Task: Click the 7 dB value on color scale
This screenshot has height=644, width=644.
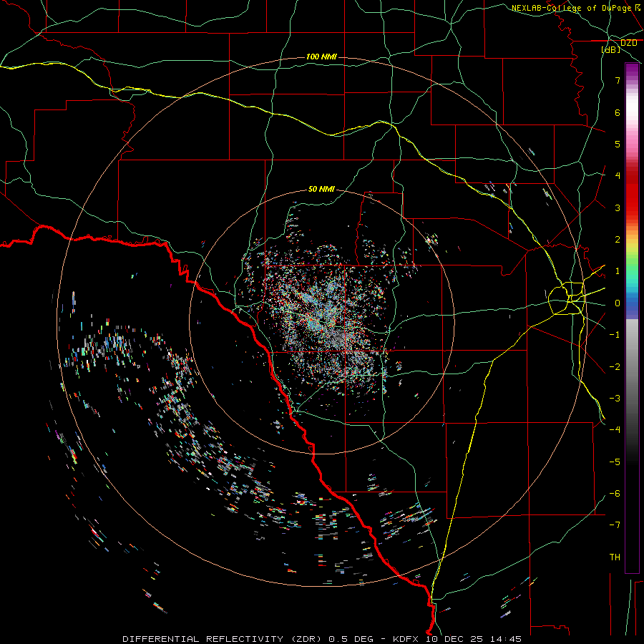Action: (x=618, y=80)
